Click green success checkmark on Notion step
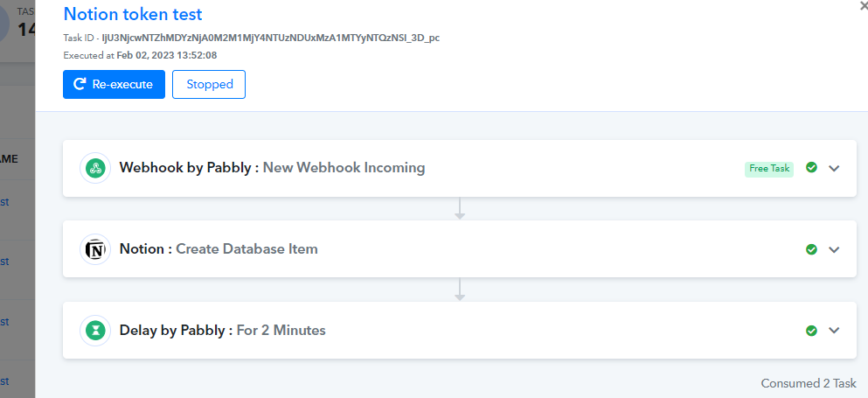 (x=811, y=249)
